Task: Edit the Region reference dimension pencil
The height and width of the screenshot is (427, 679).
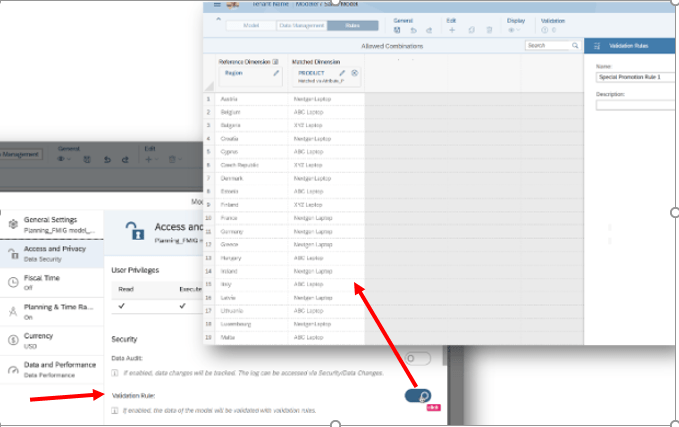Action: click(x=276, y=73)
